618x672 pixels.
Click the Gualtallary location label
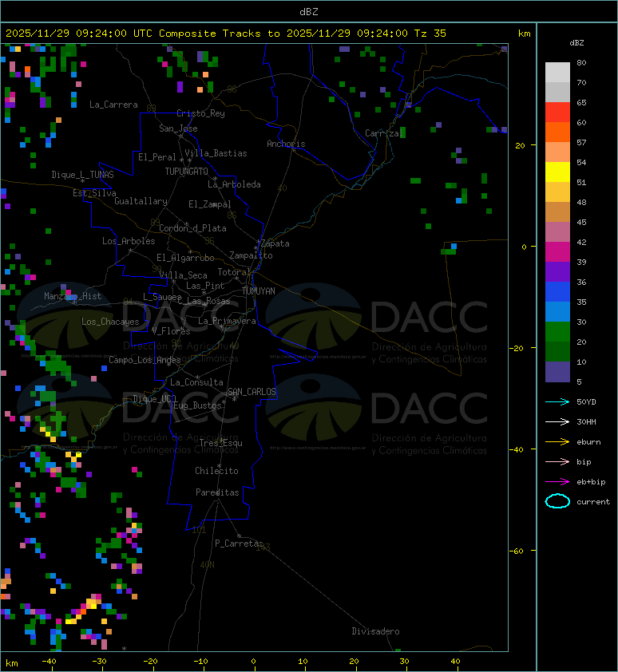141,201
